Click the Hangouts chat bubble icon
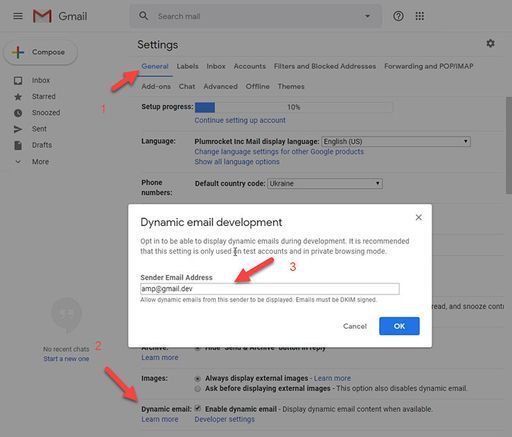The image size is (512, 437). coord(66,315)
